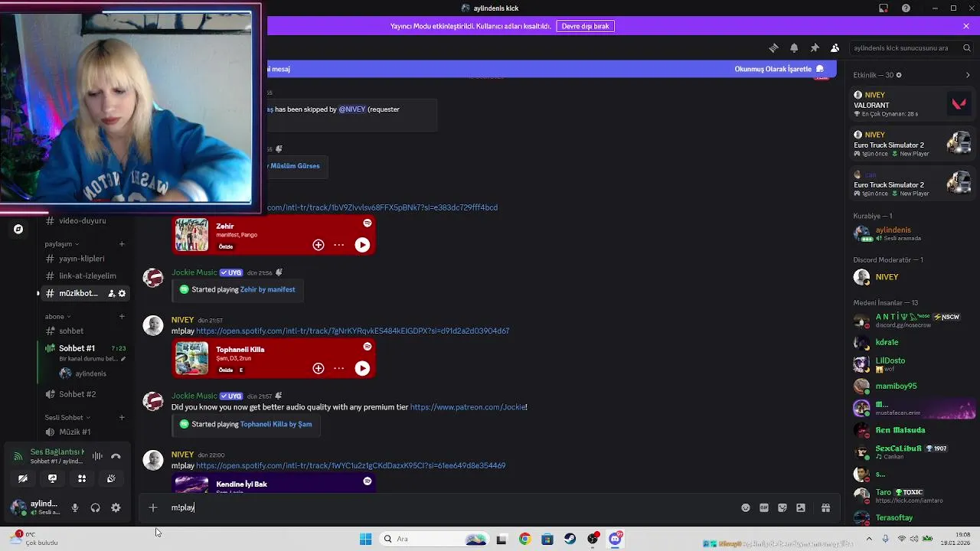Deafen with headphones icon
The height and width of the screenshot is (551, 980).
tap(95, 507)
